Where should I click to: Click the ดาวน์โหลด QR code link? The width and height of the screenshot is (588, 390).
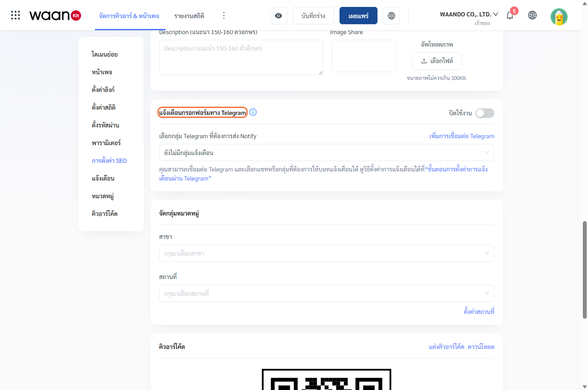tap(481, 347)
